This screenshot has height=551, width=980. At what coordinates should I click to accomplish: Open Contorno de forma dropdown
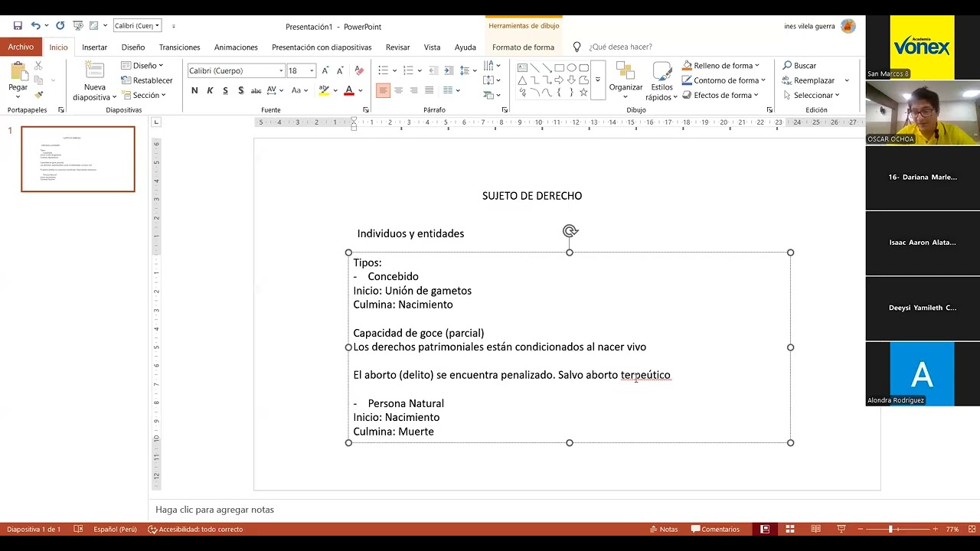pyautogui.click(x=724, y=80)
